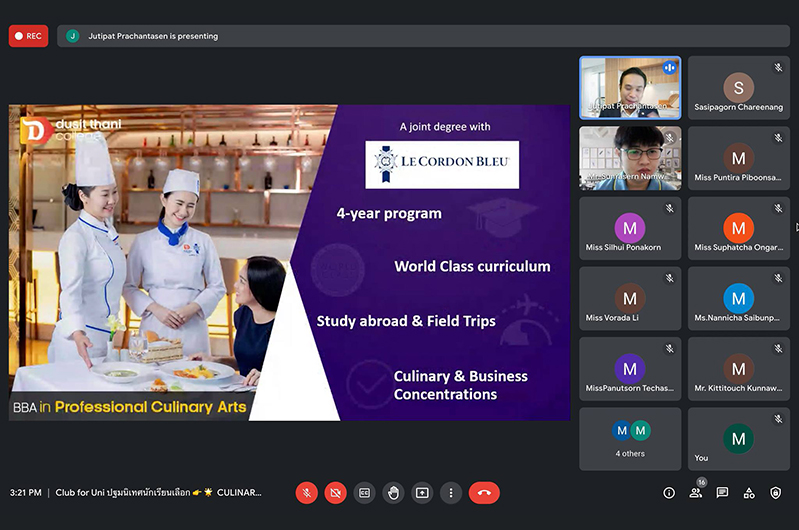
Task: Select Mr. Sornrasern video tile
Action: click(630, 158)
